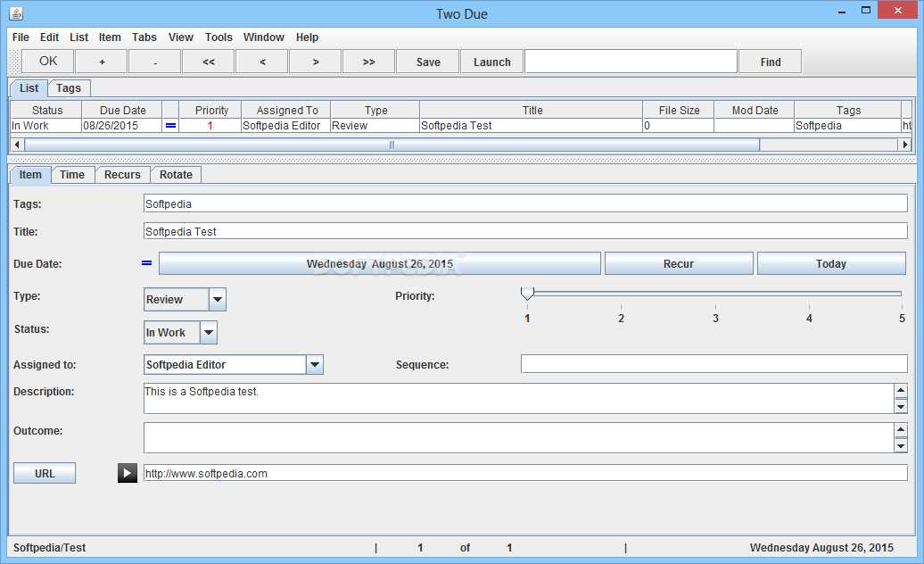
Task: Click the Wednesday August 26, 2015 date button
Action: 380,263
